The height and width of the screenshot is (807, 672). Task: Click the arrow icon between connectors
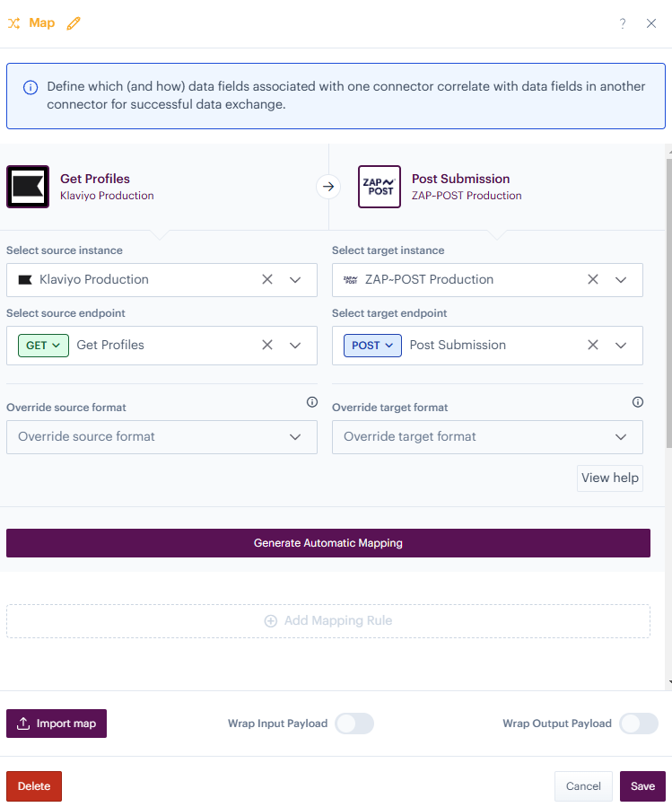(x=328, y=187)
